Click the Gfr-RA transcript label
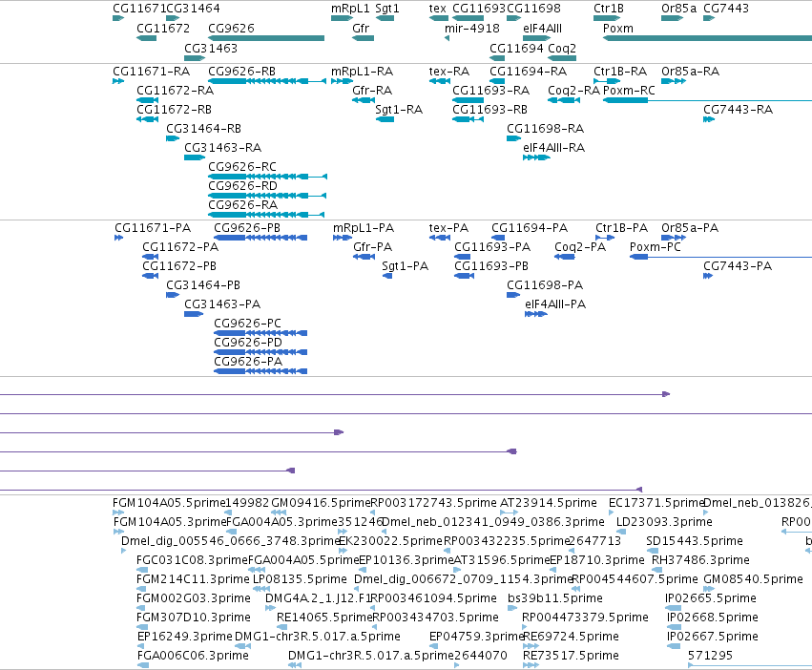 (x=372, y=90)
